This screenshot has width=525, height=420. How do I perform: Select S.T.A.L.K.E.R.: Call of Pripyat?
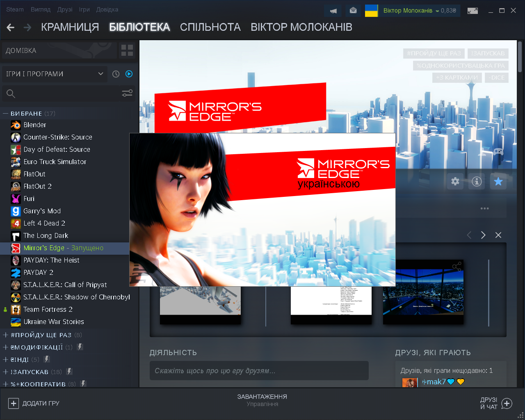click(x=65, y=285)
